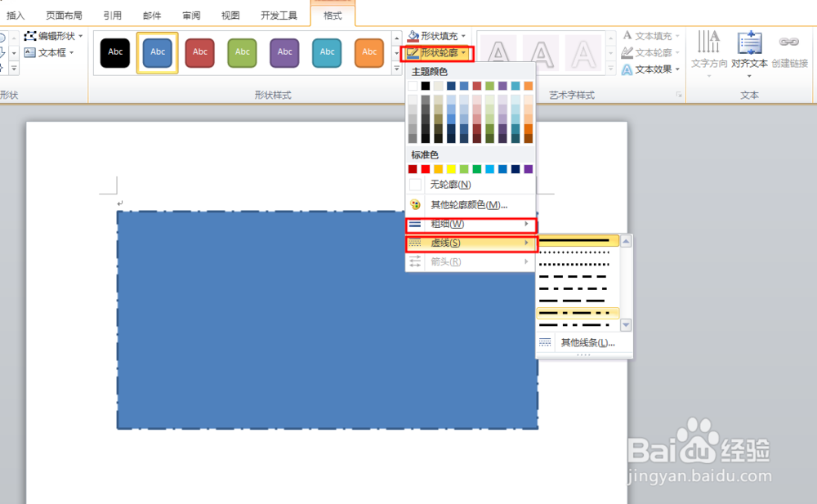This screenshot has width=817, height=504.
Task: Open the 插入 ribbon tab
Action: coord(15,16)
